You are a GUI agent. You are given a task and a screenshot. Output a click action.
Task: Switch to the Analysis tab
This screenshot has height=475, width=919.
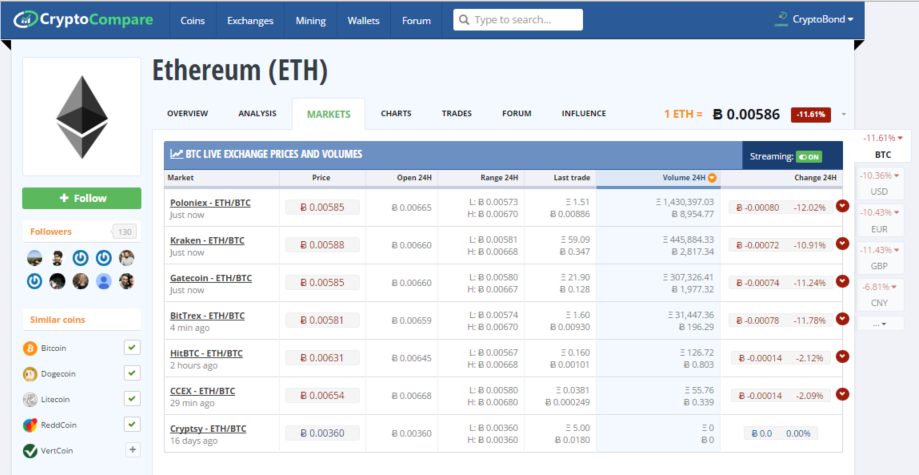[x=257, y=114]
